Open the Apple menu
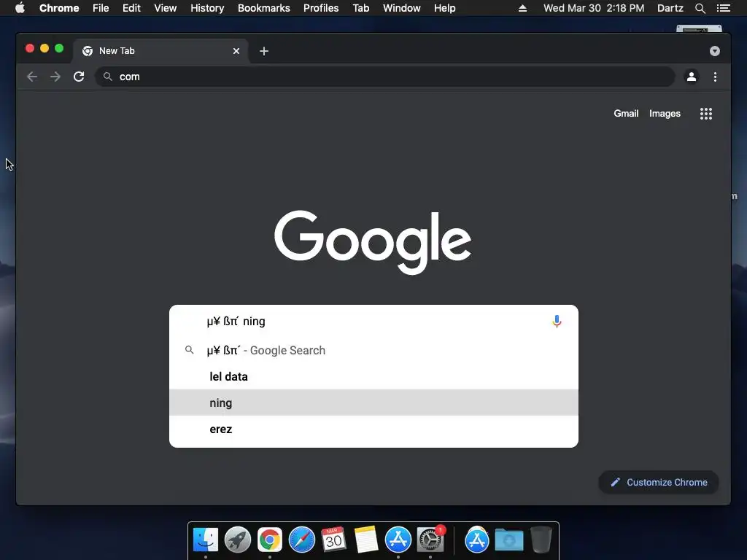747x560 pixels. click(x=20, y=8)
